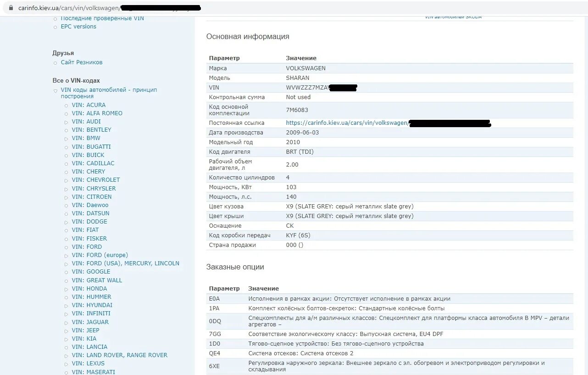Expand the triangle beside VIN: BMW

pos(67,139)
